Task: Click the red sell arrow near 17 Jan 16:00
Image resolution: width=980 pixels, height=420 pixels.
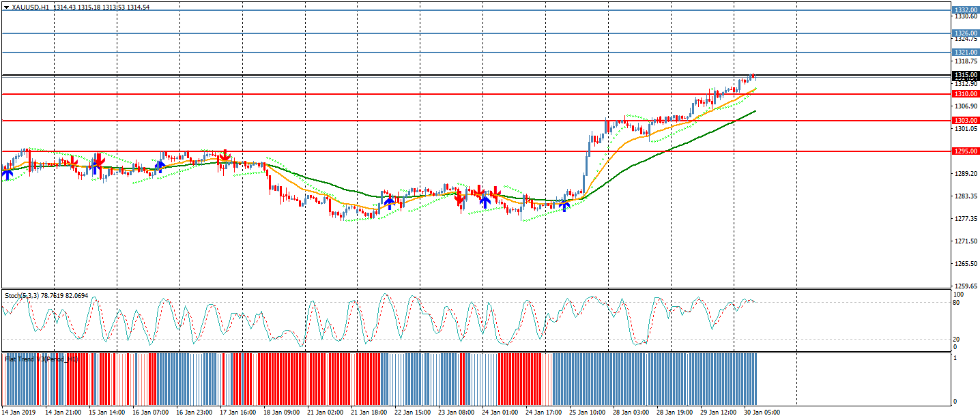Action: click(223, 157)
